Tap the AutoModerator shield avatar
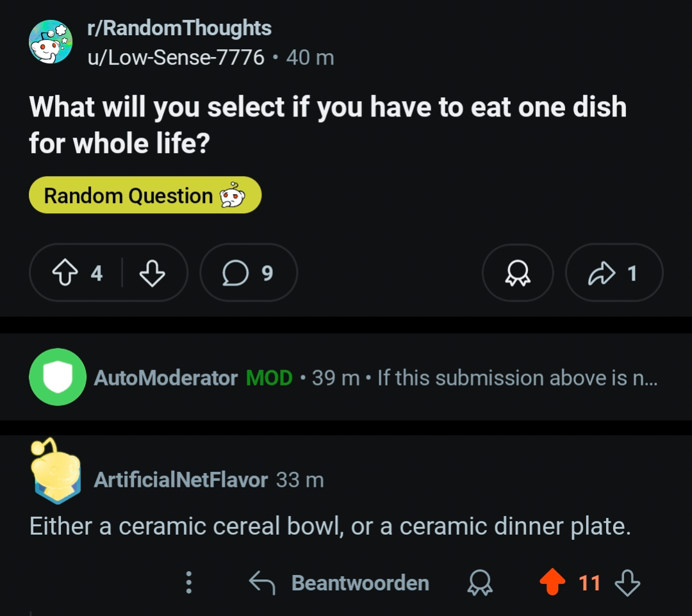 tap(58, 377)
